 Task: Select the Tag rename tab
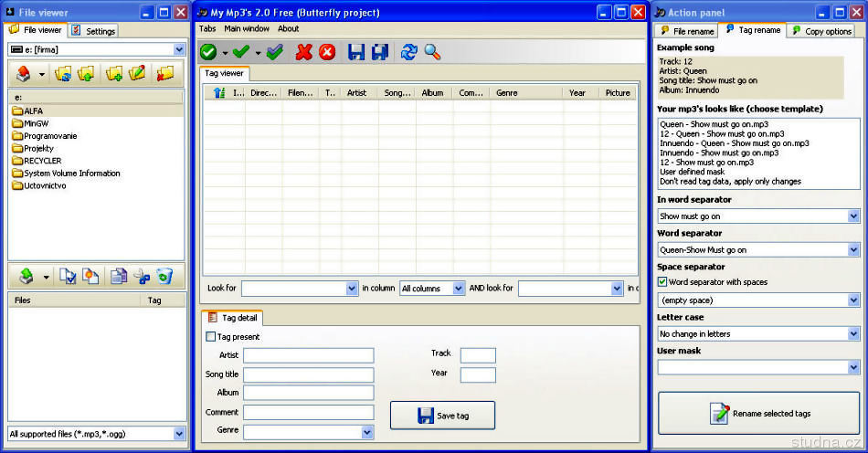point(753,30)
